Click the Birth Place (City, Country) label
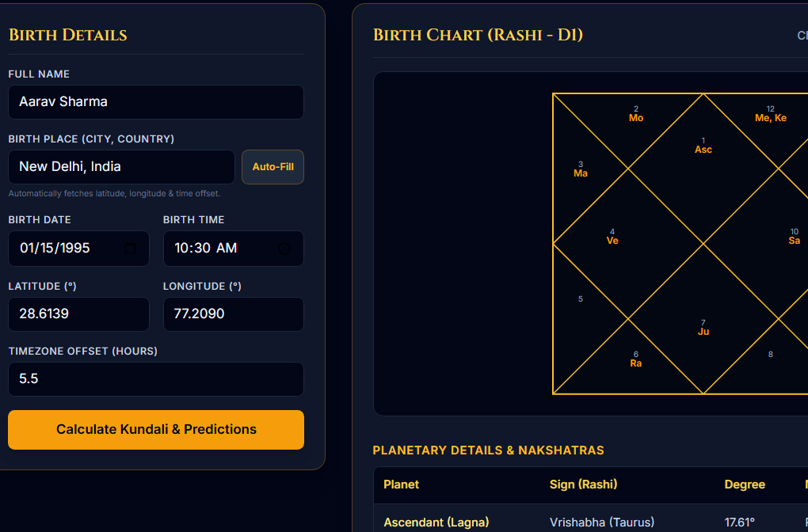 [91, 139]
